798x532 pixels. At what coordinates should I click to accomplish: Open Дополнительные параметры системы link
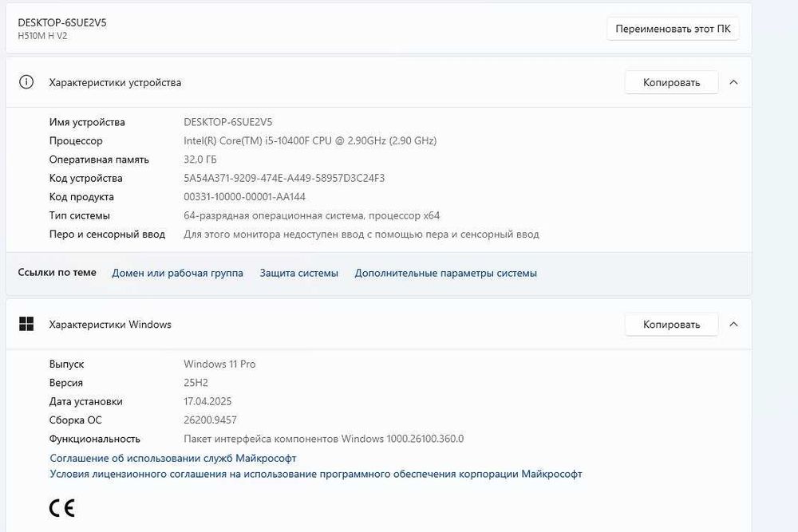(x=445, y=273)
